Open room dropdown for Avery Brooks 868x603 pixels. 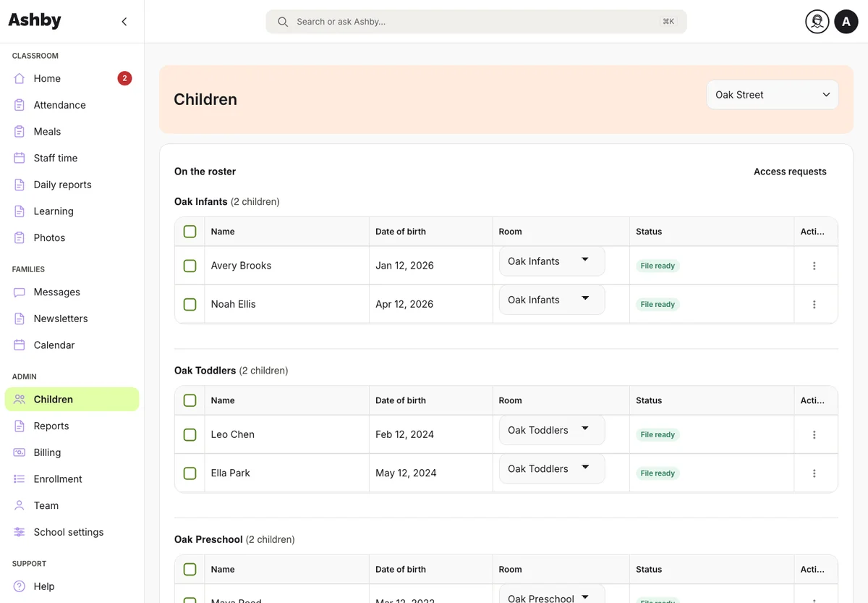552,261
